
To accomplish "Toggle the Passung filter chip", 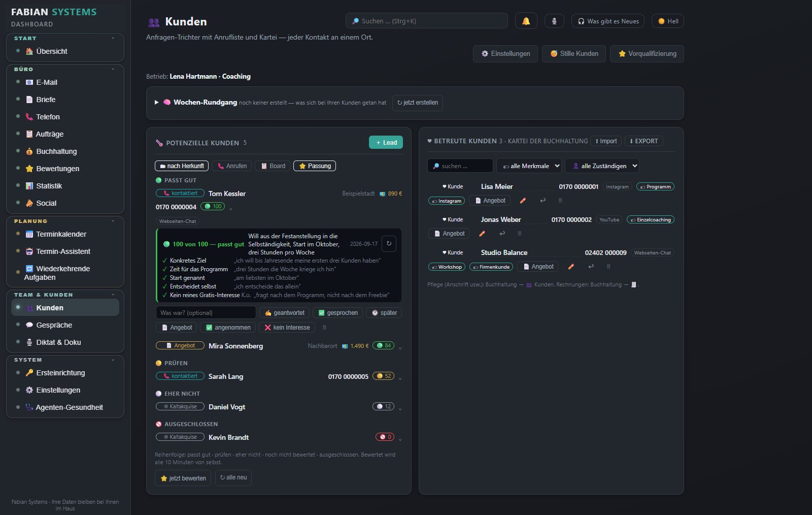I will click(315, 166).
